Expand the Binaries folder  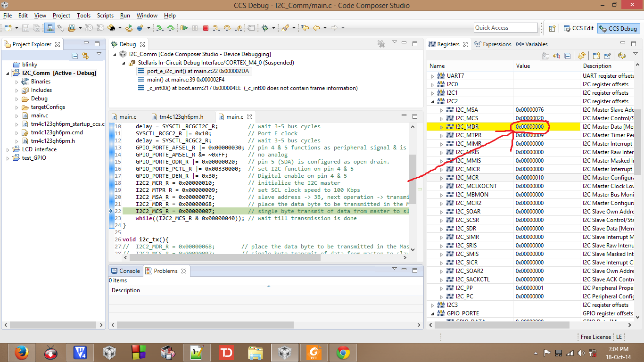[x=17, y=82]
